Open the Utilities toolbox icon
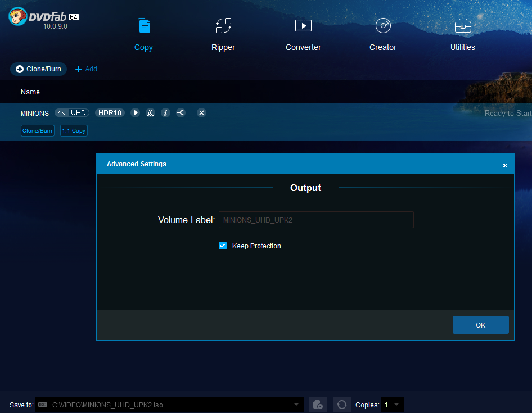This screenshot has width=532, height=413. [x=463, y=26]
